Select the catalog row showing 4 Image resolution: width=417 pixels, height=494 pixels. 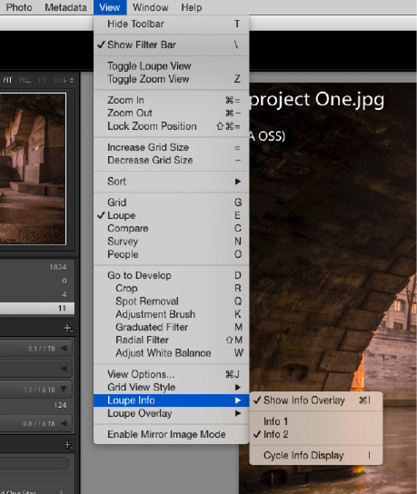(37, 295)
